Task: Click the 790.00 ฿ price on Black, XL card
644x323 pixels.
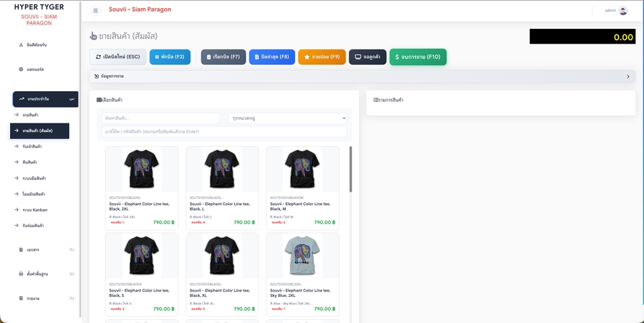Action: pos(244,309)
